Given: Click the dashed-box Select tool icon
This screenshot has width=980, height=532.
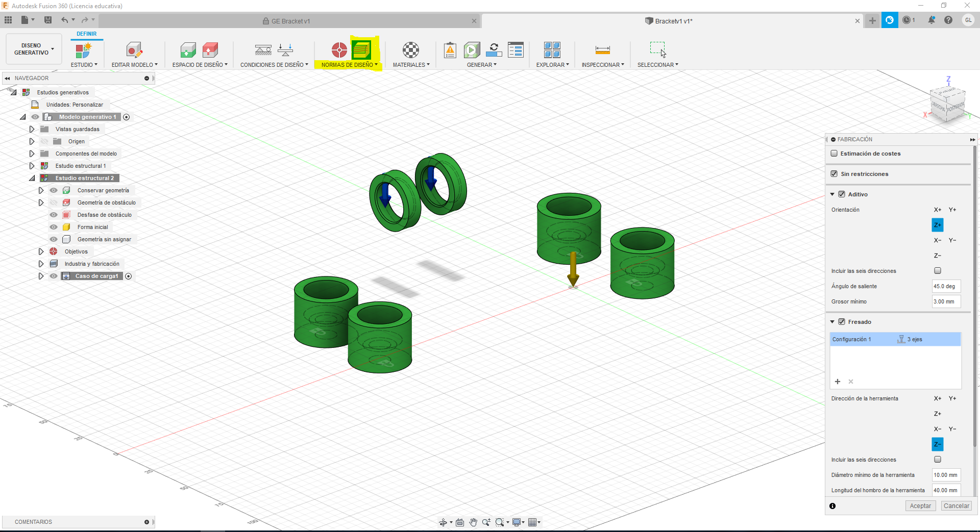Looking at the screenshot, I should point(658,49).
